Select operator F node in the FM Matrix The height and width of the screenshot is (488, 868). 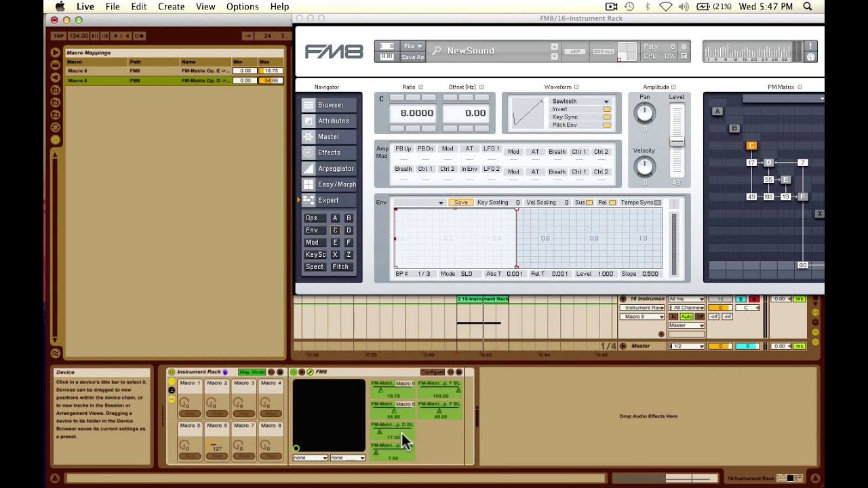coord(802,197)
